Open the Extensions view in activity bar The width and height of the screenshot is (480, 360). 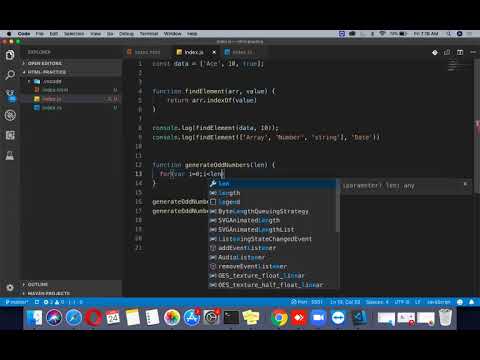(10, 135)
